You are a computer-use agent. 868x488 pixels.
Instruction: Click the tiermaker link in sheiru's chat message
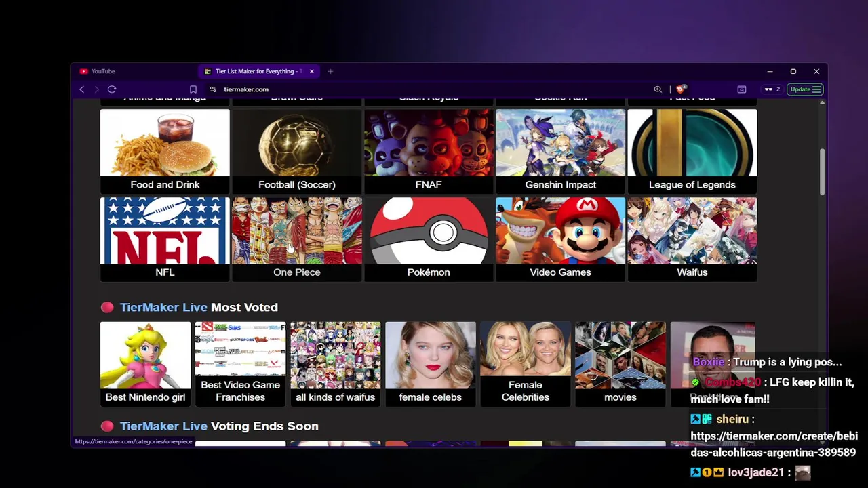point(774,444)
